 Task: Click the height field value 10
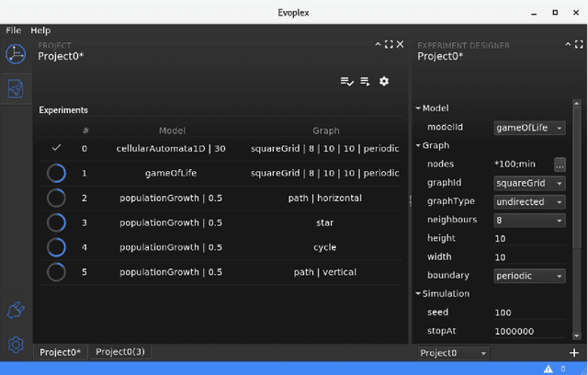point(529,238)
